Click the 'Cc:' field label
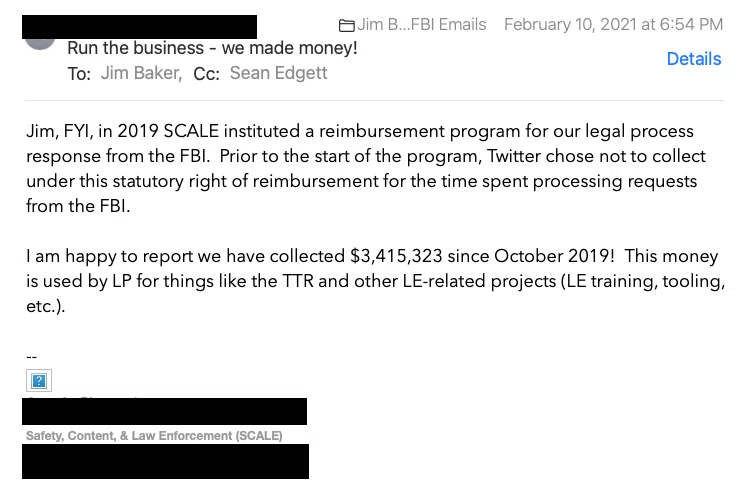The image size is (736, 502). click(x=207, y=74)
